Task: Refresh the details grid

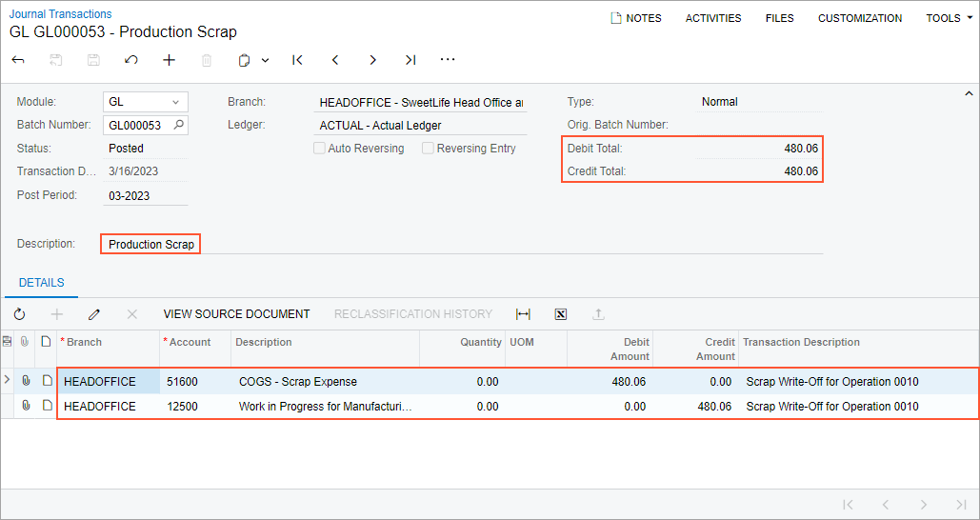Action: tap(19, 314)
